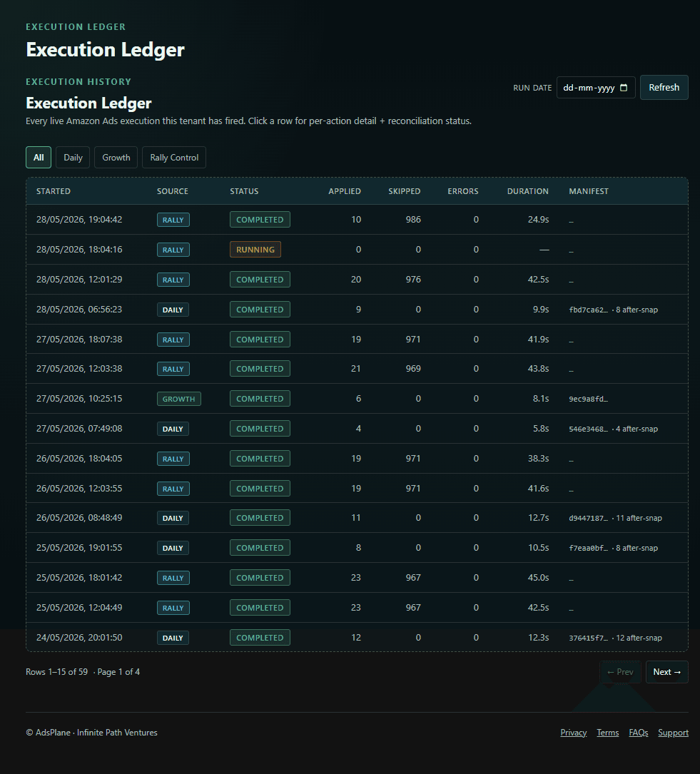
Task: Open the row started 27/05/2026, 10:25:15
Action: point(357,398)
